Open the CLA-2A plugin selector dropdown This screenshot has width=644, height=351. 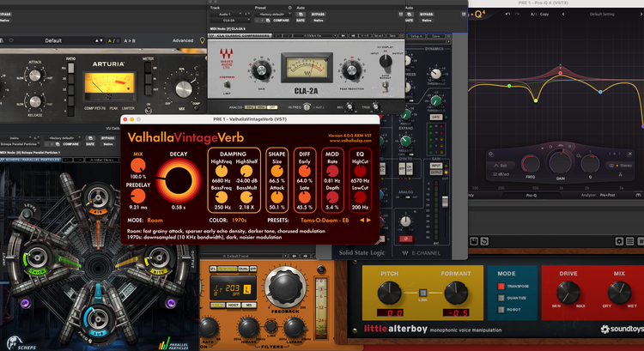click(230, 20)
